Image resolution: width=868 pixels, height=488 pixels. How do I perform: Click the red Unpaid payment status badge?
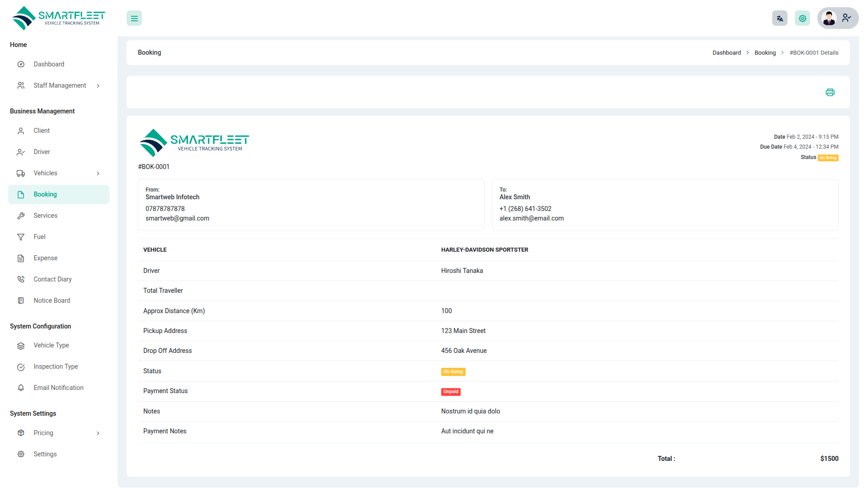coord(451,392)
